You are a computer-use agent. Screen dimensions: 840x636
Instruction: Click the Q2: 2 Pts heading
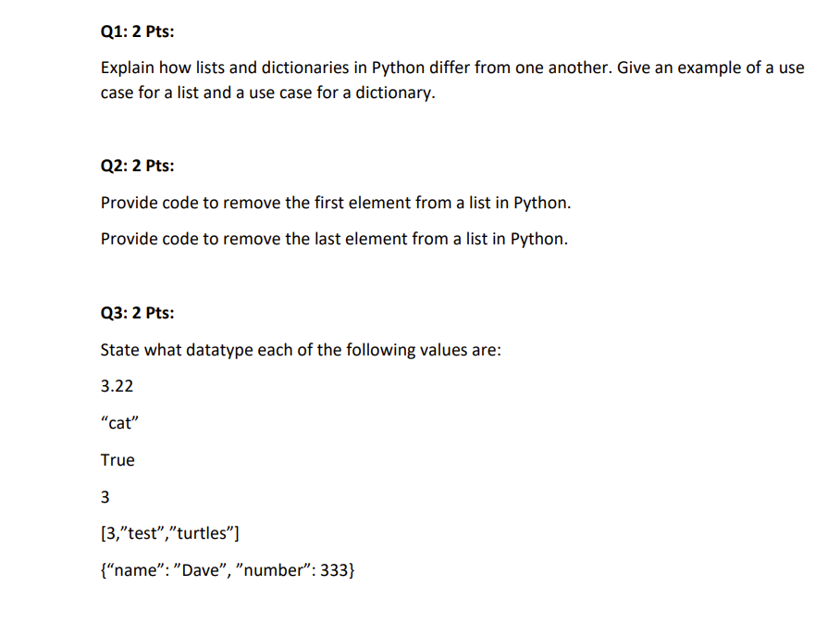click(137, 166)
